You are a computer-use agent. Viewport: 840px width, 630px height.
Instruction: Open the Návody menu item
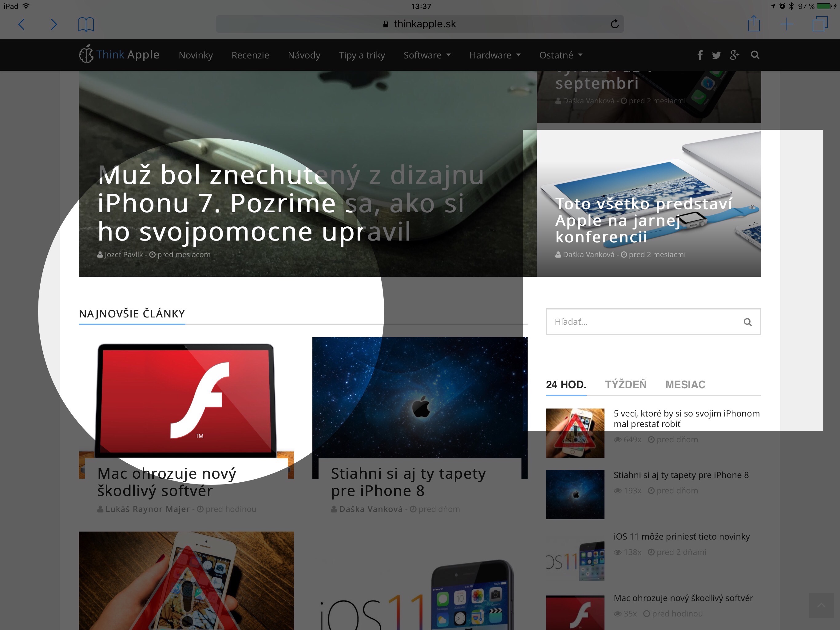pyautogui.click(x=304, y=55)
